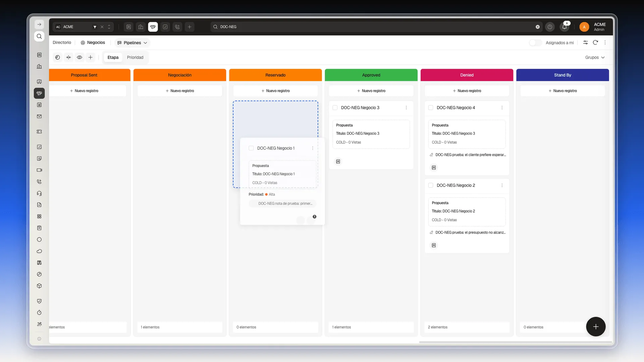This screenshot has width=644, height=362.
Task: Open the ticket icon in left sidebar
Action: click(39, 132)
